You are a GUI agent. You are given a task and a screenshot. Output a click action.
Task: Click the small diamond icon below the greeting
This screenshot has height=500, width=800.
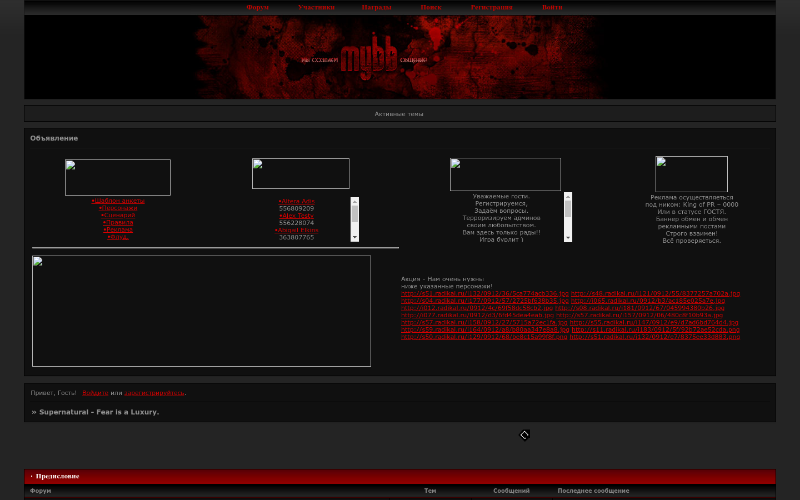524,435
